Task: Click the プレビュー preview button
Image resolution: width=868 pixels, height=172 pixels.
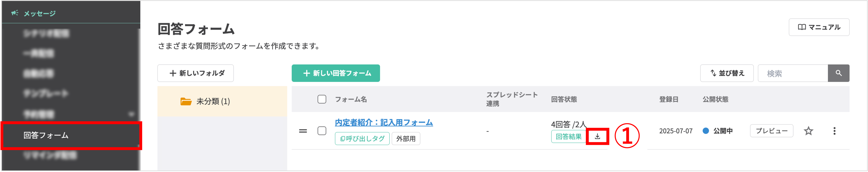Action: 771,131
